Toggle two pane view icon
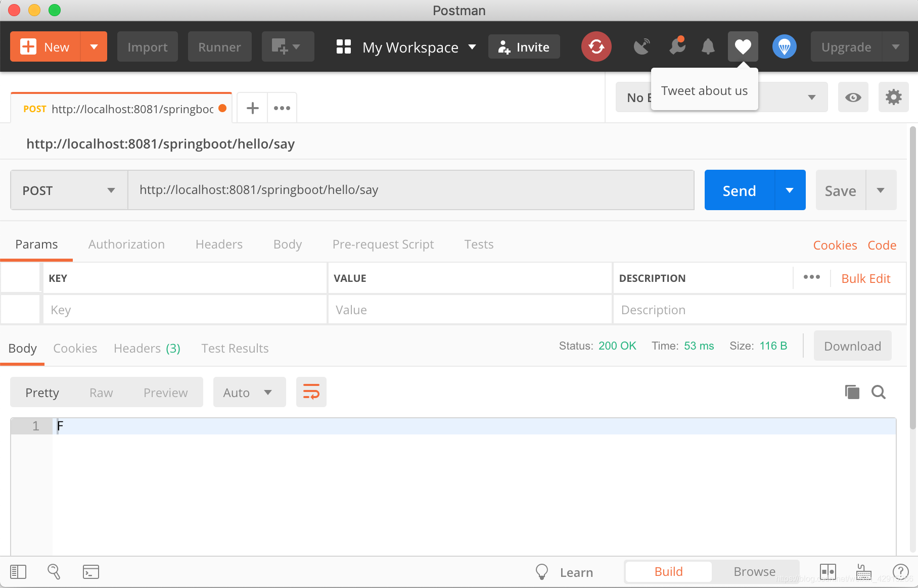 [x=828, y=572]
